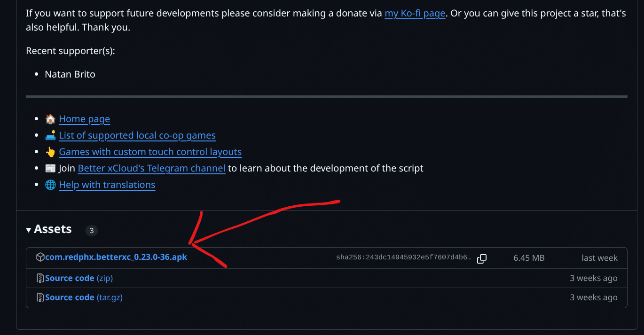Copy the sha256 hash to clipboard
644x335 pixels.
[x=482, y=258]
